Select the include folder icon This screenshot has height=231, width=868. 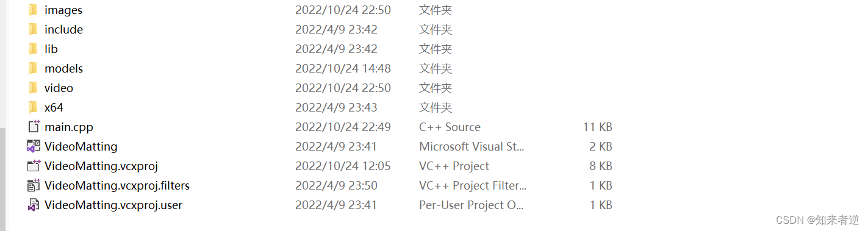click(x=33, y=30)
